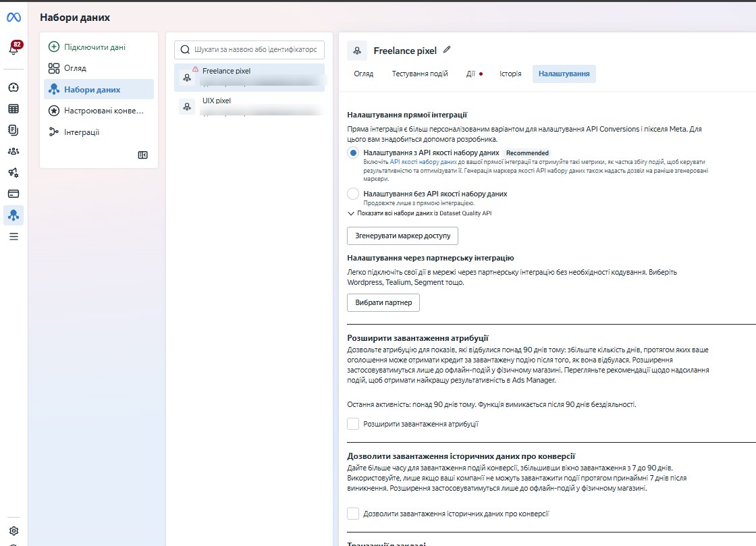Select 'Налаштування з API якості набору даних' radio
This screenshot has width=756, height=546.
[x=353, y=153]
